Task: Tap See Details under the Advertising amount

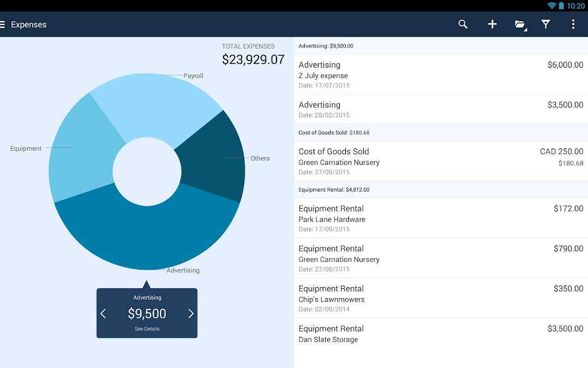Action: pyautogui.click(x=147, y=328)
